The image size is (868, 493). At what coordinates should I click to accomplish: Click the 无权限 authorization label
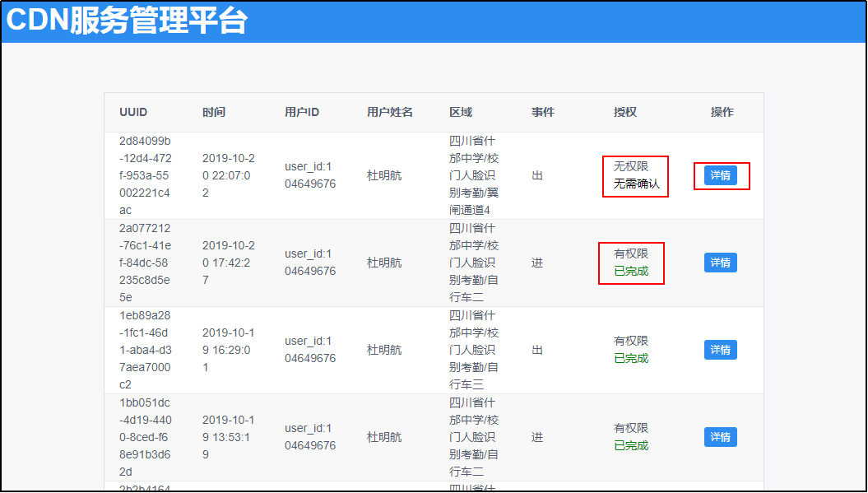pyautogui.click(x=631, y=166)
